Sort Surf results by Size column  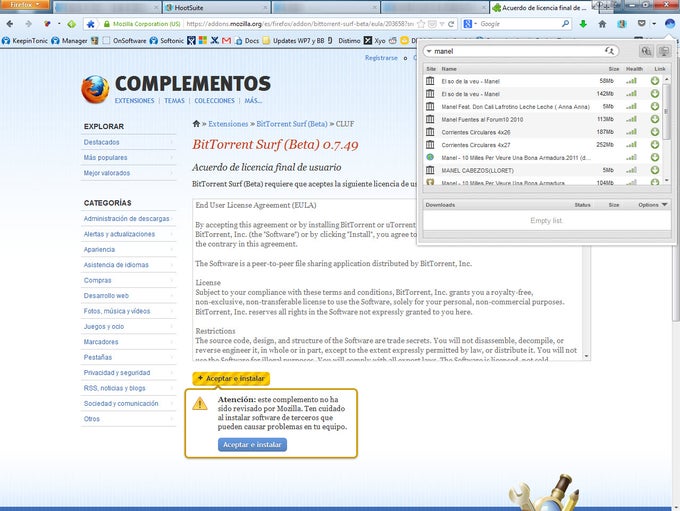(x=614, y=69)
